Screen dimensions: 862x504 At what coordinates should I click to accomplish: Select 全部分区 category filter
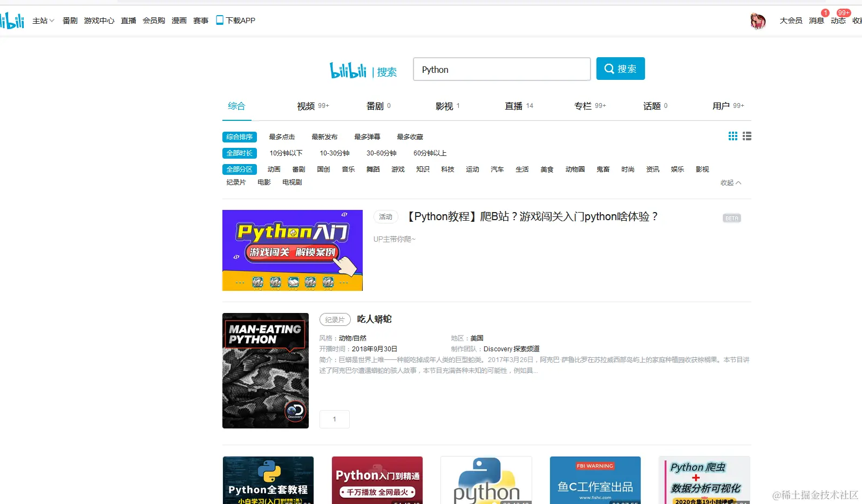pyautogui.click(x=240, y=169)
